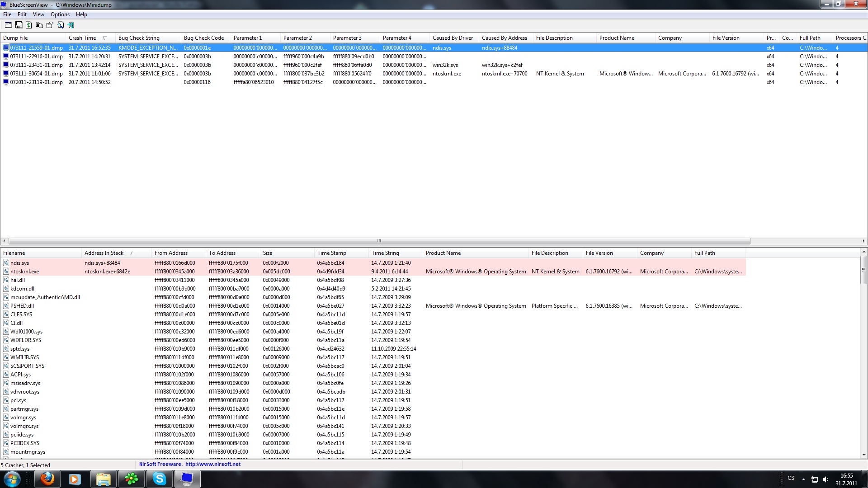
Task: Open the View menu
Action: [x=38, y=14]
